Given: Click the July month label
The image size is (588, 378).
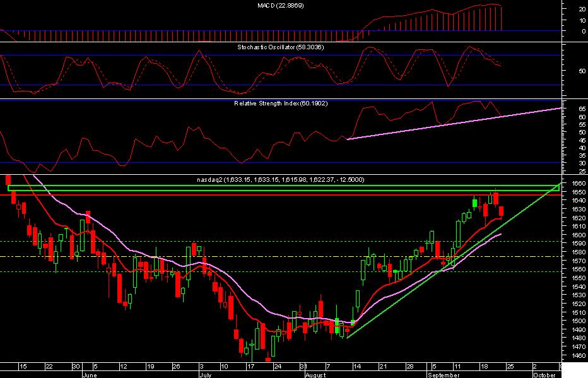Looking at the screenshot, I should pyautogui.click(x=205, y=375).
